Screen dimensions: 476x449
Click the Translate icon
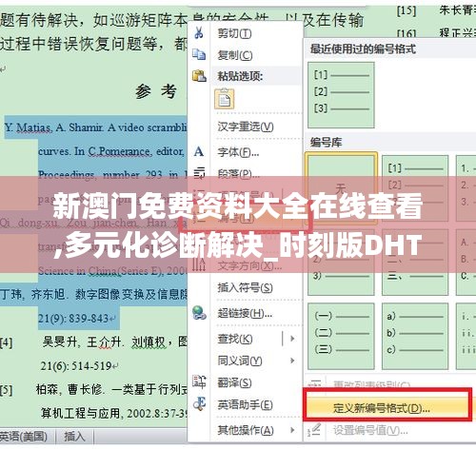(199, 381)
